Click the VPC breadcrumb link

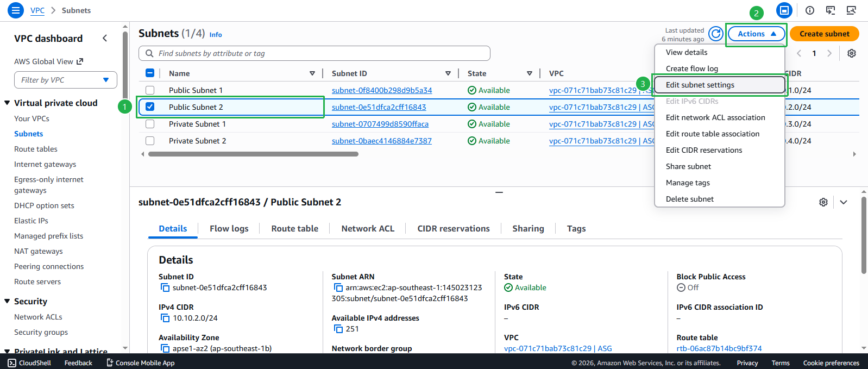point(37,10)
